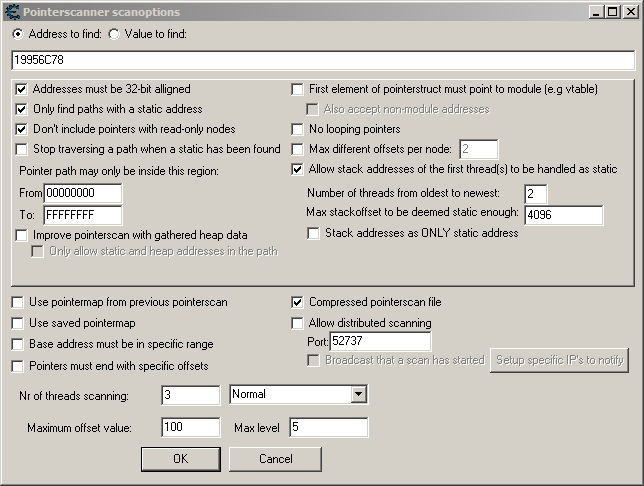Image resolution: width=644 pixels, height=486 pixels.
Task: Click the Pointerscanner title bar app icon
Action: click(12, 11)
